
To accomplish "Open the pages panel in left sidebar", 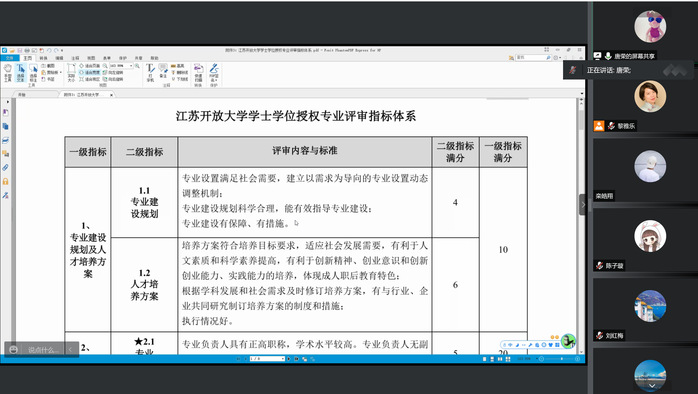I will [6, 126].
